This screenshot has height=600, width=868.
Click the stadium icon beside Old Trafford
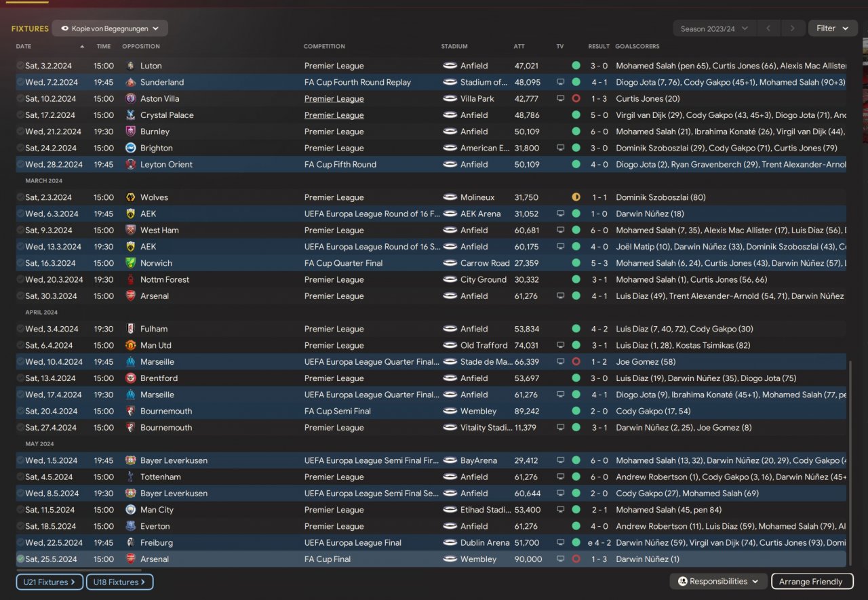[450, 345]
